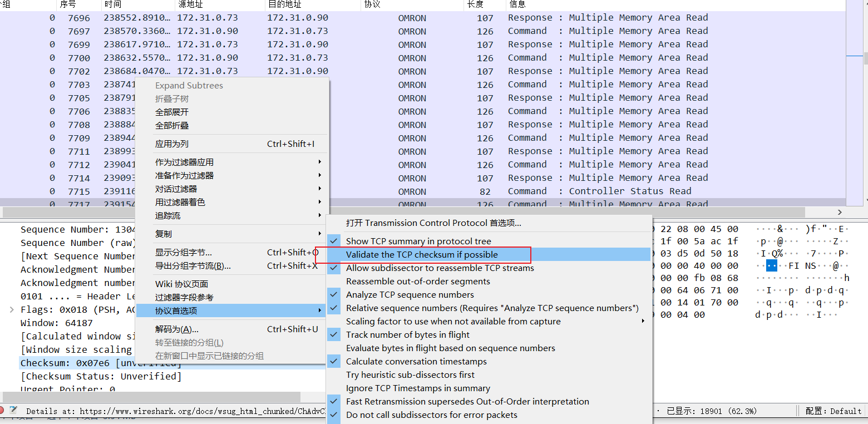Open expert information red circle icon

pyautogui.click(x=2, y=411)
